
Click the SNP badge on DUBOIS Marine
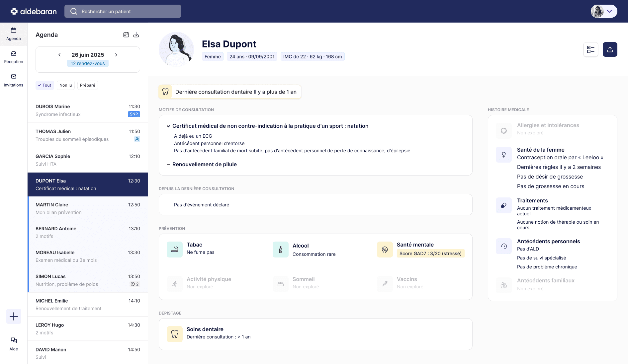tap(134, 114)
